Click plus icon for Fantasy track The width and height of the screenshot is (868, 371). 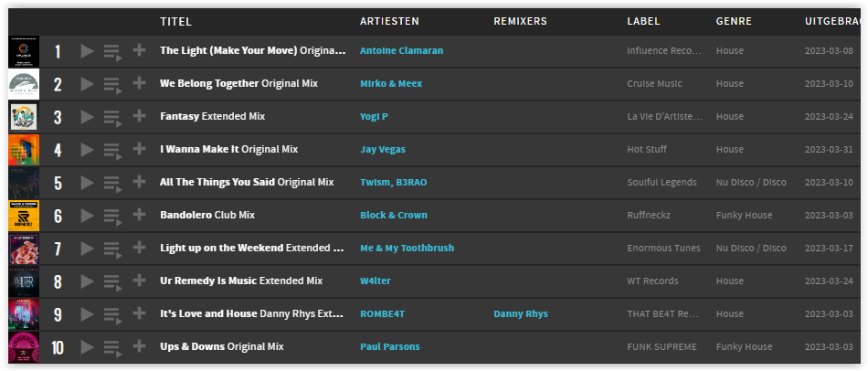pos(139,116)
